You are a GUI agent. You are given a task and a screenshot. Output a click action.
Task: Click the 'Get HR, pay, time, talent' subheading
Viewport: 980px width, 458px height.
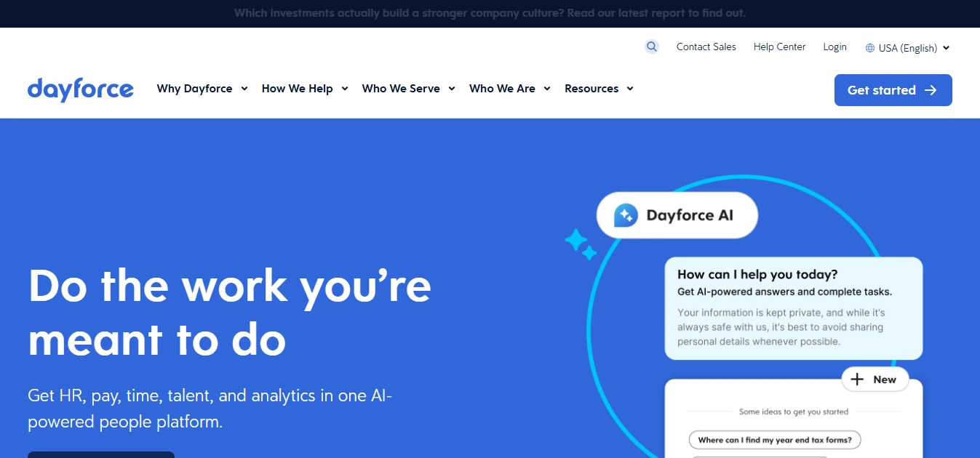(210, 409)
